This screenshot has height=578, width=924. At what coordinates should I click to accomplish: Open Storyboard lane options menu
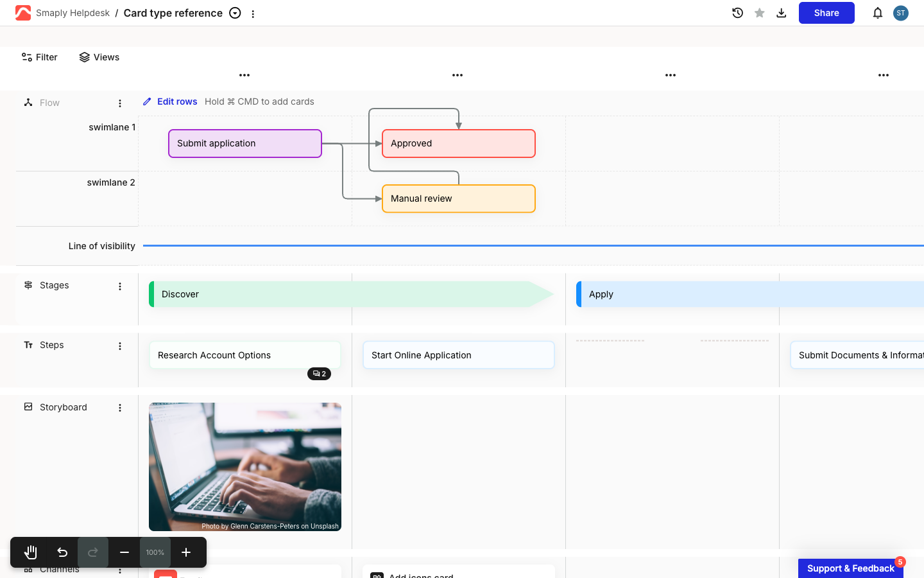120,408
